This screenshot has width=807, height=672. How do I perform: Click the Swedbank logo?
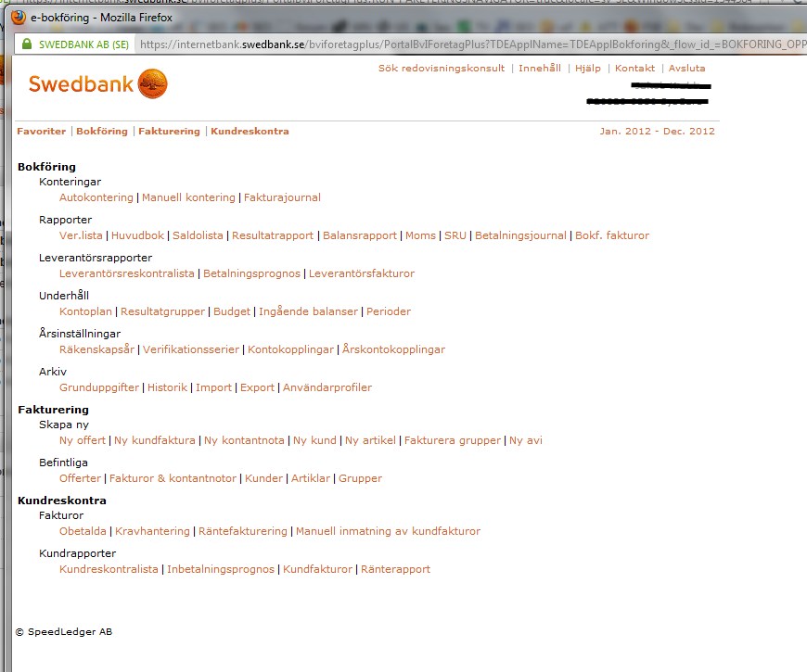click(97, 83)
